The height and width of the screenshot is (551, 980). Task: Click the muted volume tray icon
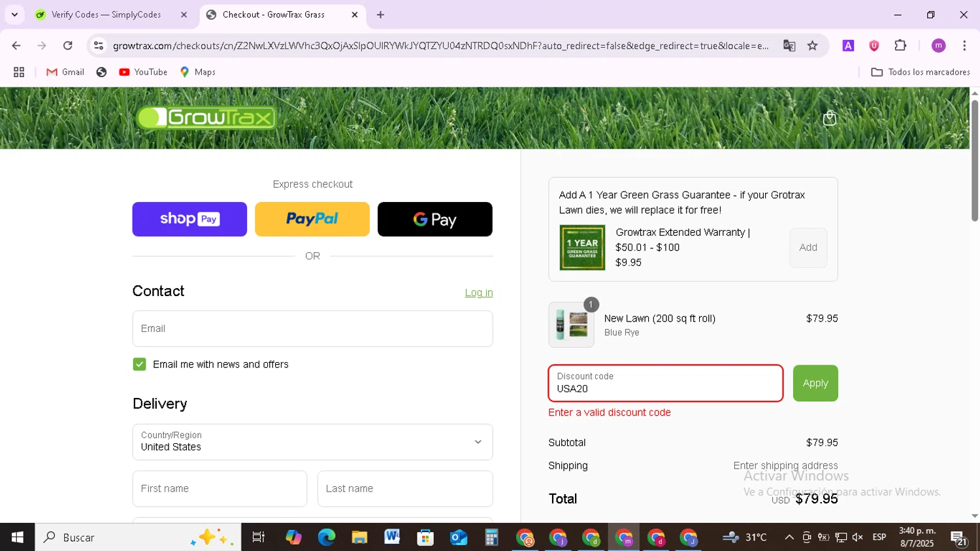click(858, 537)
